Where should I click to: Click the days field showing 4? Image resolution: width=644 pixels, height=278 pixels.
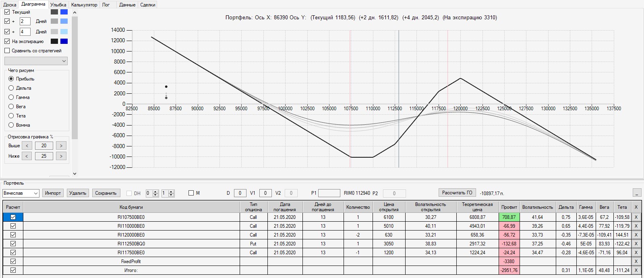click(x=25, y=31)
